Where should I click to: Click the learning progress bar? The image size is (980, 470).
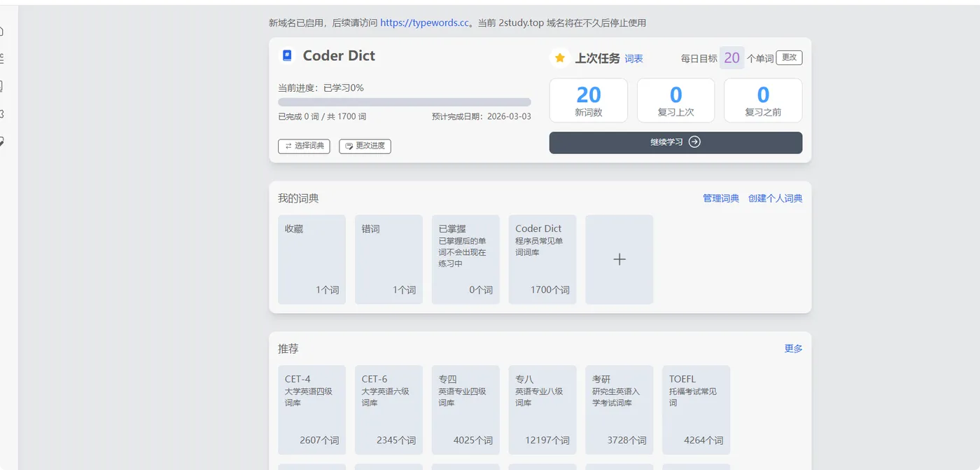point(405,102)
